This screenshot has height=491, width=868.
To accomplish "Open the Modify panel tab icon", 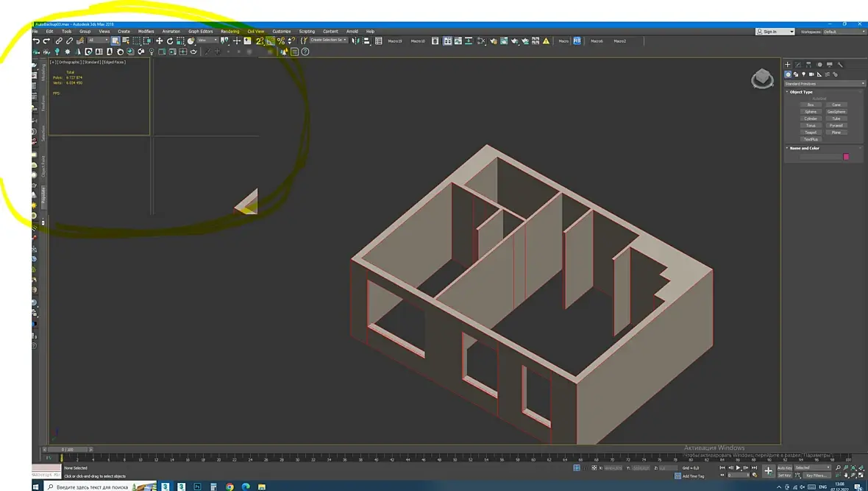I will click(x=798, y=65).
